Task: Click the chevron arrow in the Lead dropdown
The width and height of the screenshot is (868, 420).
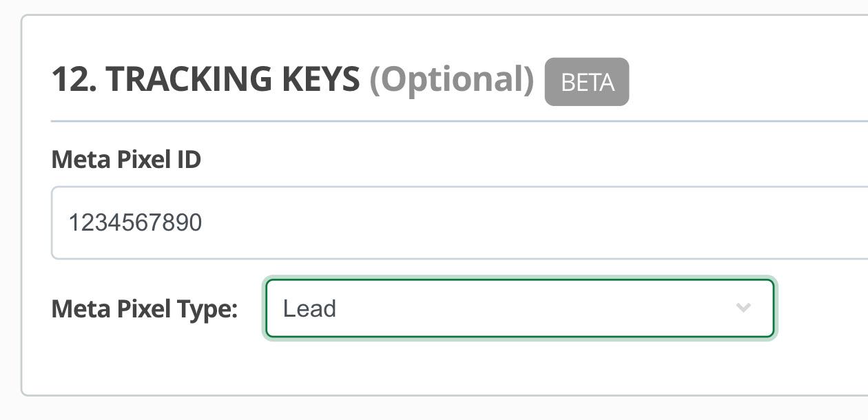Action: [x=743, y=308]
